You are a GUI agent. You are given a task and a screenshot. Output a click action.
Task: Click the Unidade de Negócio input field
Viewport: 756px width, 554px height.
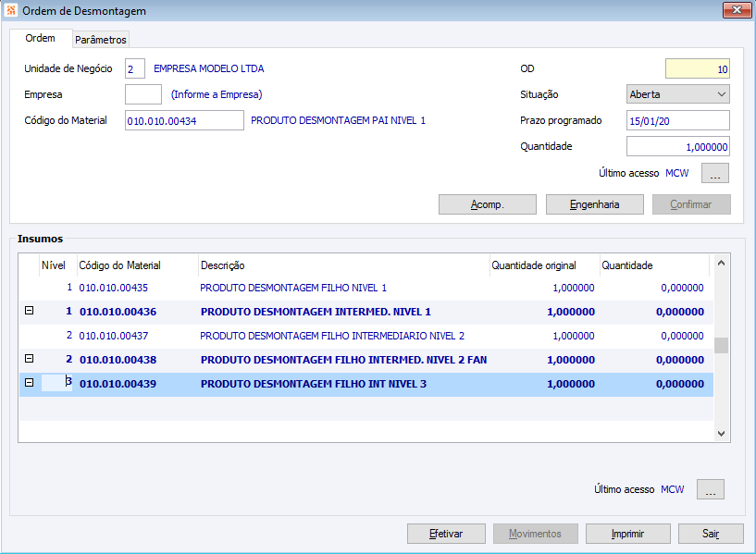(135, 68)
